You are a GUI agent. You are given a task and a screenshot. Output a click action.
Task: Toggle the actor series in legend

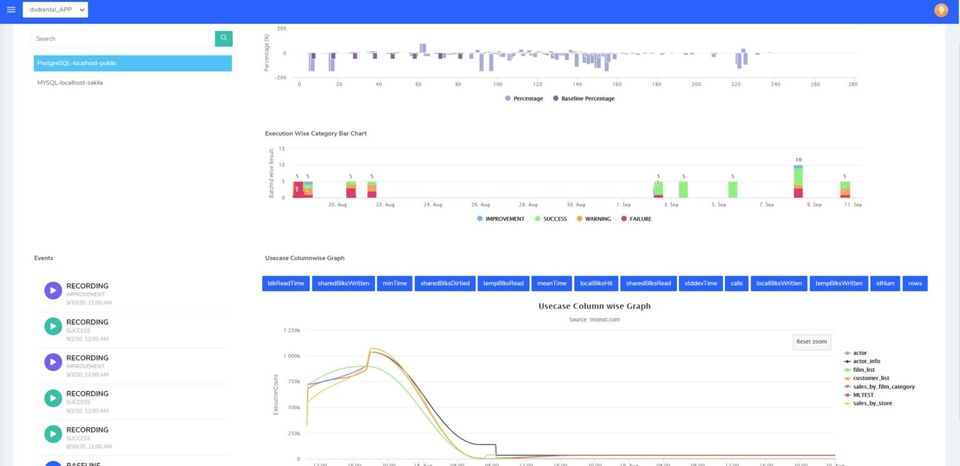[855, 353]
